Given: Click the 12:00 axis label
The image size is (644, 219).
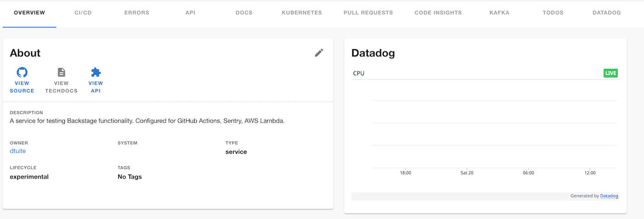Looking at the screenshot, I should 590,173.
